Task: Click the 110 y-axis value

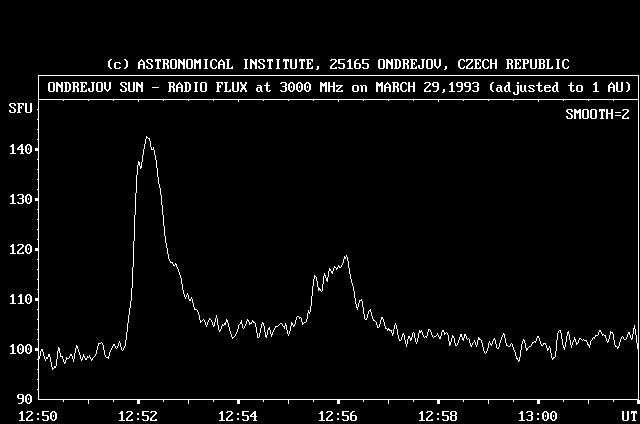Action: coord(19,299)
